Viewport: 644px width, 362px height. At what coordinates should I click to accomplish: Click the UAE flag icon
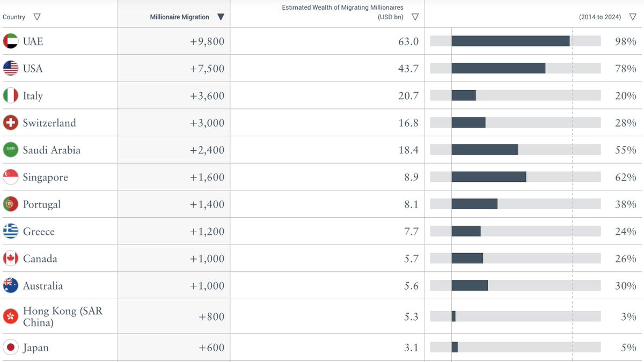tap(11, 41)
